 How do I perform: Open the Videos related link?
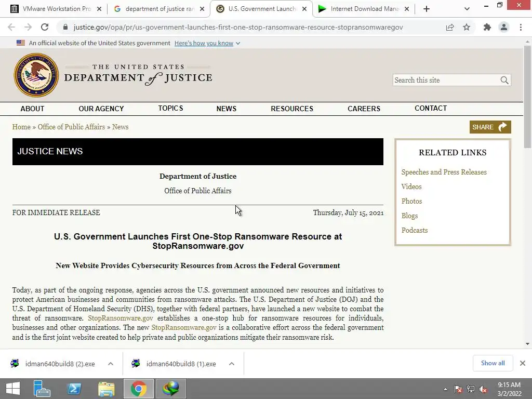click(x=411, y=187)
